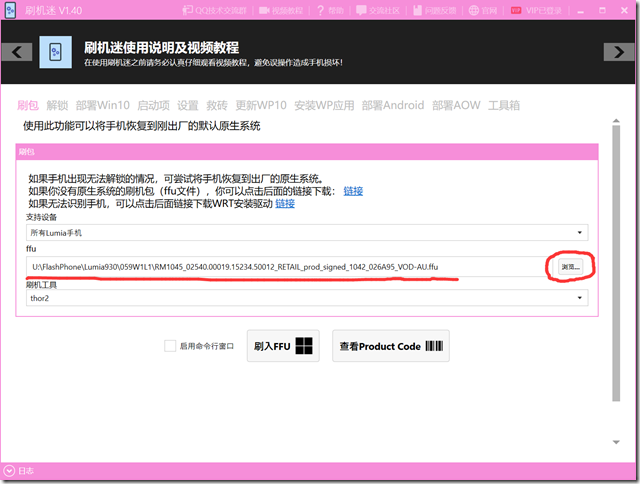640x484 pixels.
Task: Enable the 启用命令行窗口 checkbox
Action: pyautogui.click(x=171, y=346)
